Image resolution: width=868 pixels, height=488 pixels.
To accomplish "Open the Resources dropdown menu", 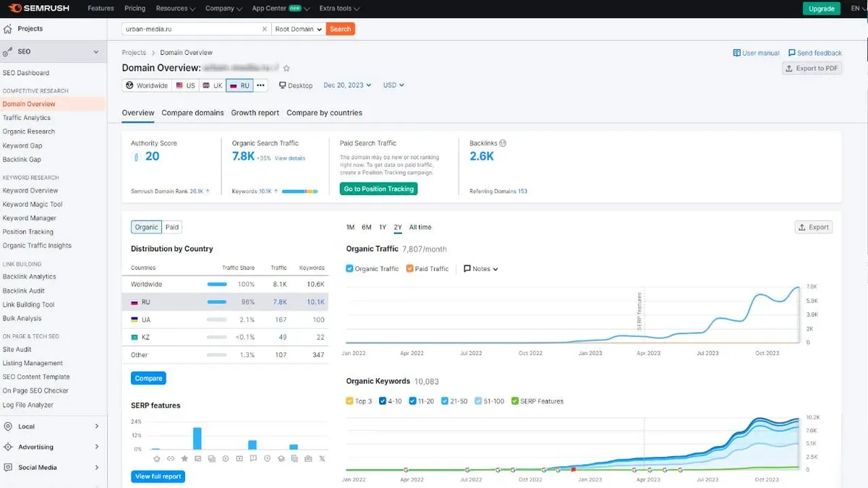I will pos(176,8).
